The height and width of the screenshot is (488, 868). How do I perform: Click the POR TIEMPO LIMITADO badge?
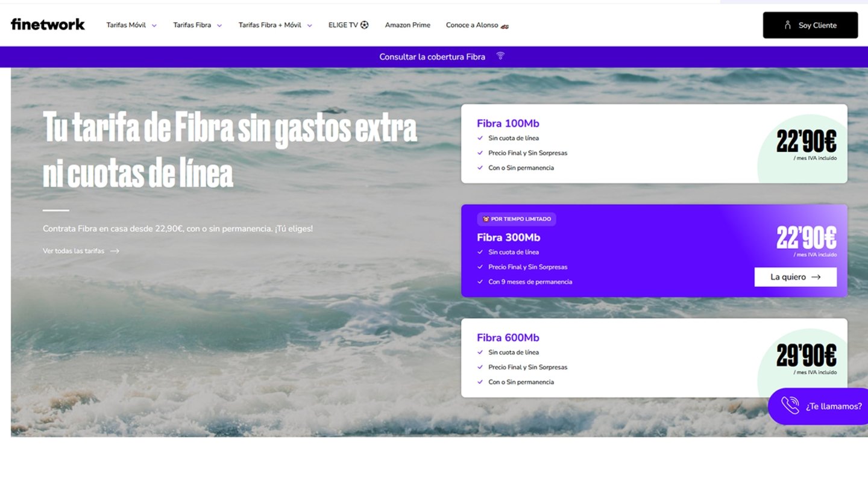point(517,219)
